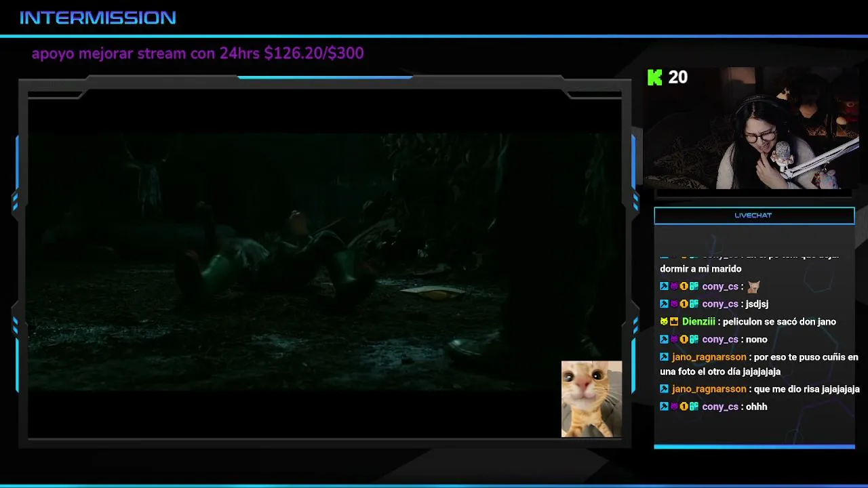
Task: Click the teal badge on the 'ohhh' message
Action: [x=694, y=407]
